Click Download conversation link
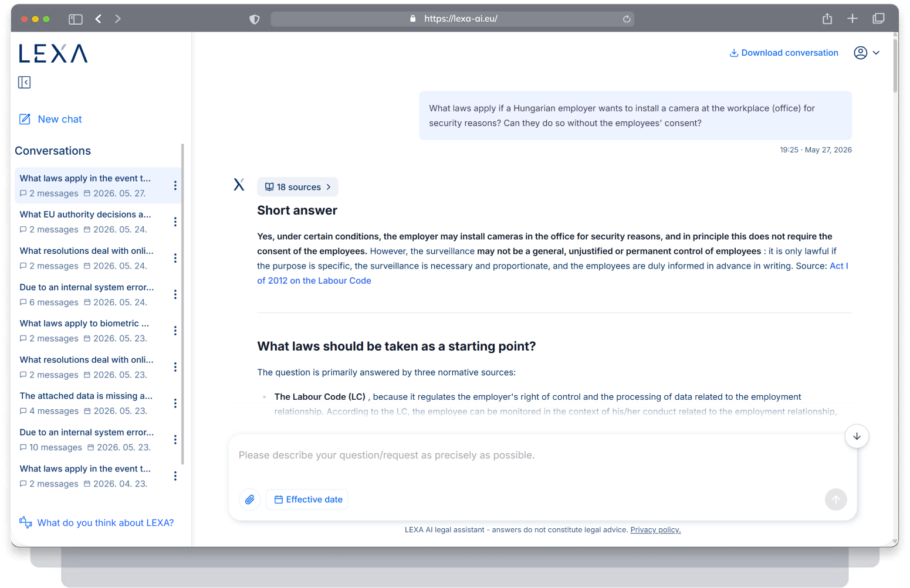This screenshot has width=910, height=588. [x=783, y=53]
